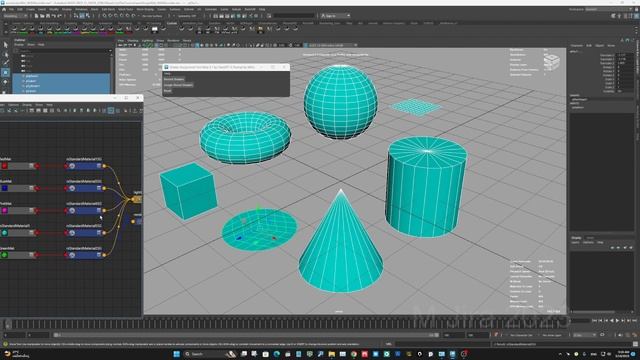Open File Explorer from the taskbar

[331, 354]
